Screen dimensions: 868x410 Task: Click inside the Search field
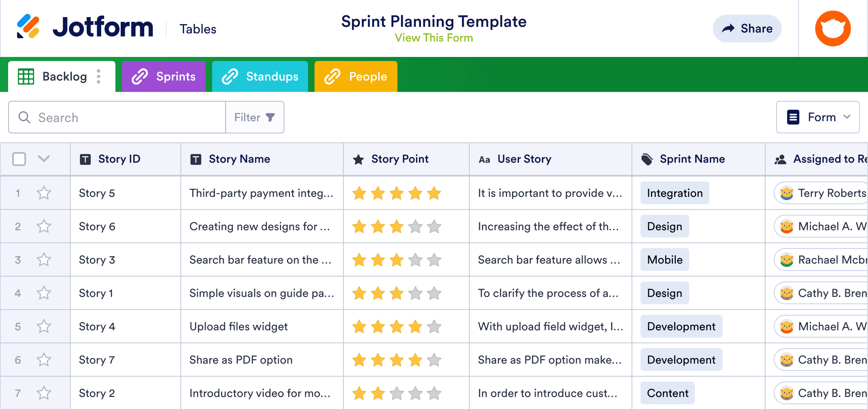[x=122, y=117]
